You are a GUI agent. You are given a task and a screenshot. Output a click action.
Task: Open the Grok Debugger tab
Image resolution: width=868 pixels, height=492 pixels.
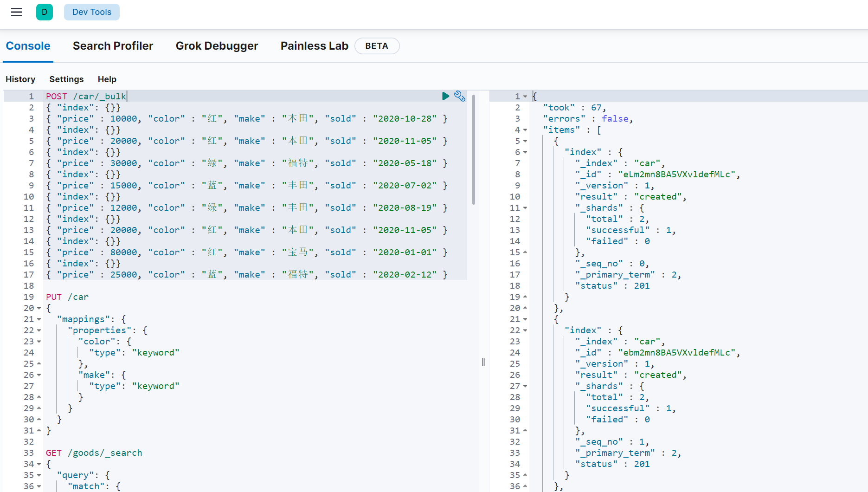coord(217,46)
